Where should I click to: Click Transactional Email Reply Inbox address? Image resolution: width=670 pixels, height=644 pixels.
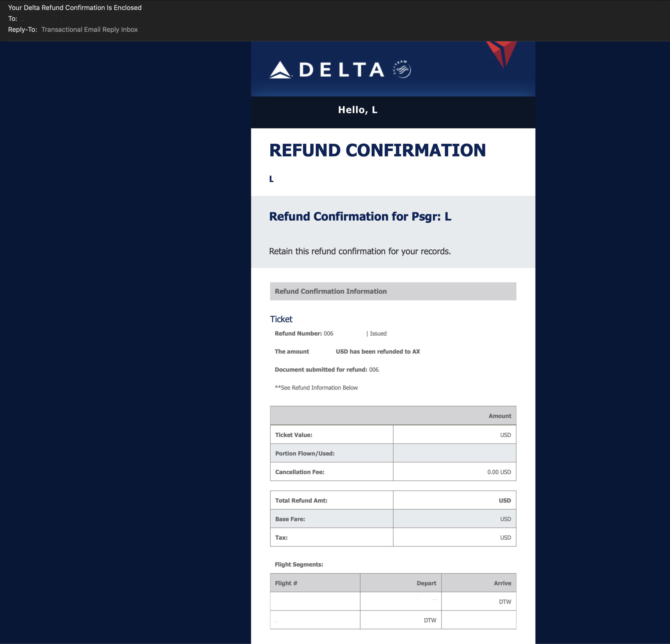[x=89, y=29]
